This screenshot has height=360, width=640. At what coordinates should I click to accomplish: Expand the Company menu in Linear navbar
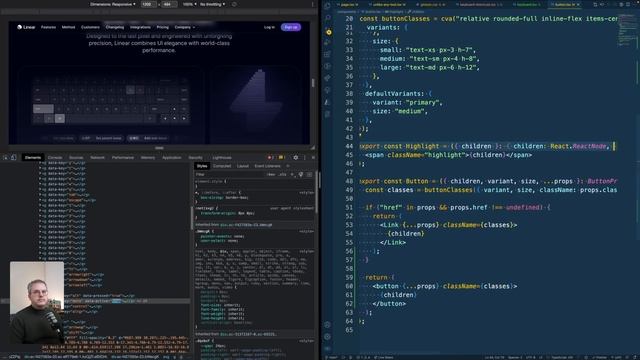coord(184,27)
